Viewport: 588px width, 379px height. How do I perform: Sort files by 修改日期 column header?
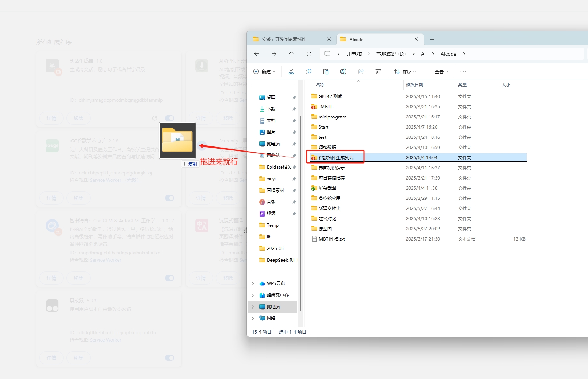click(414, 85)
